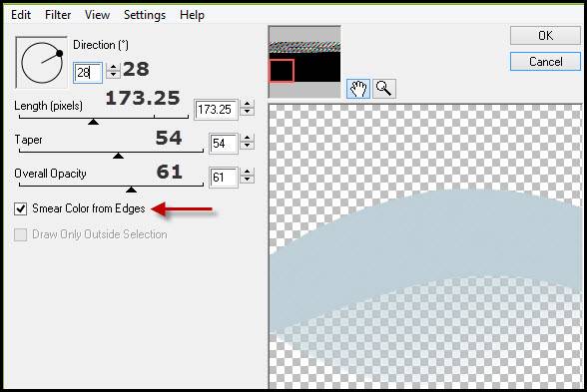Open the Edit menu
This screenshot has width=587, height=392.
coord(21,15)
